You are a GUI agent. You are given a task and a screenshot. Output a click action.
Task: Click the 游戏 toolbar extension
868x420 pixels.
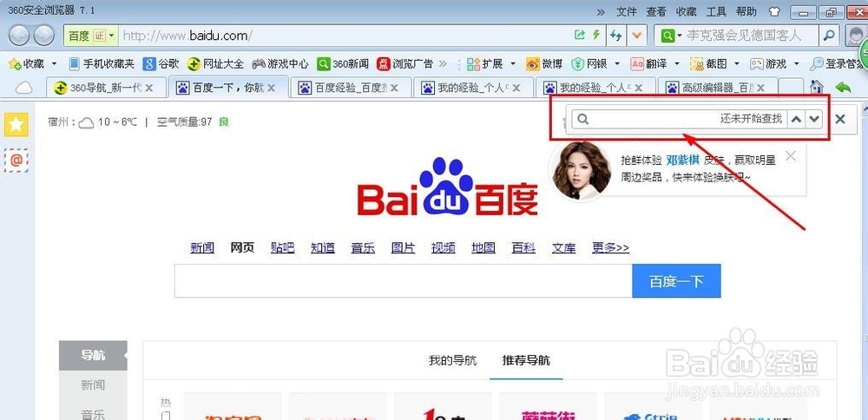768,64
